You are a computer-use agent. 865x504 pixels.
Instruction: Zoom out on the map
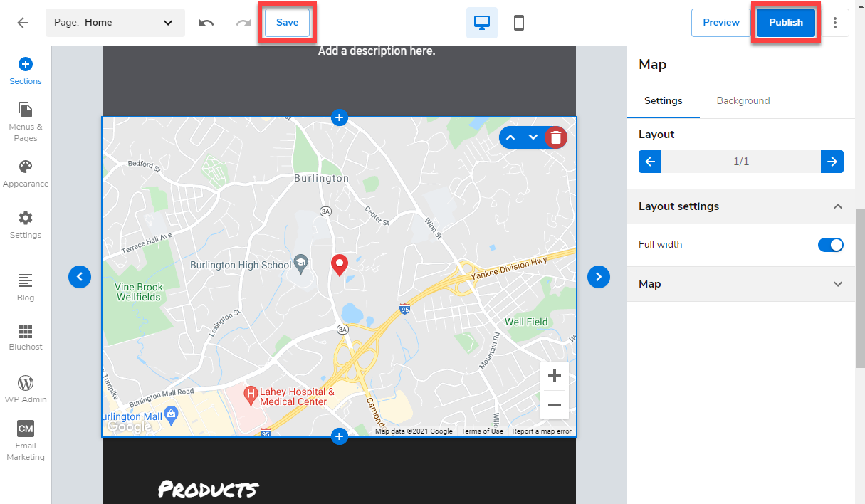(555, 405)
